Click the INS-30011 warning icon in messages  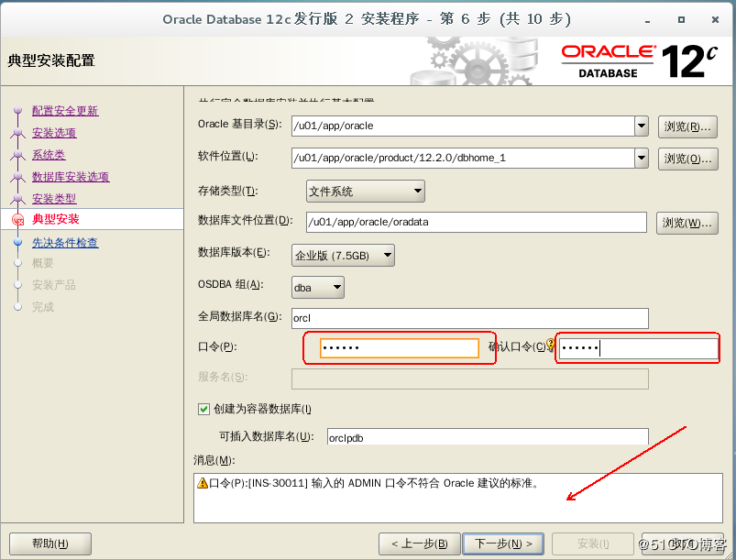click(x=203, y=483)
